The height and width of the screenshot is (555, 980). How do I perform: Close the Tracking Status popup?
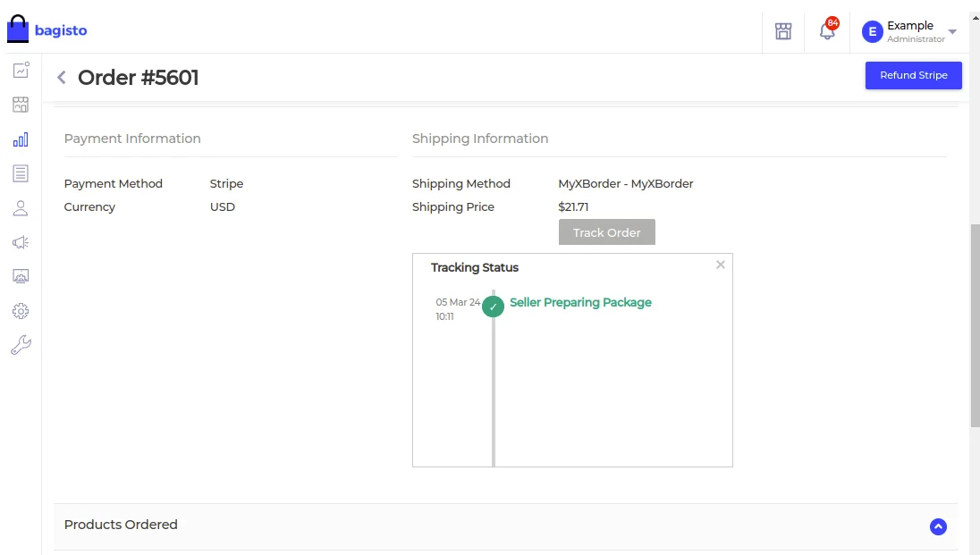click(720, 265)
